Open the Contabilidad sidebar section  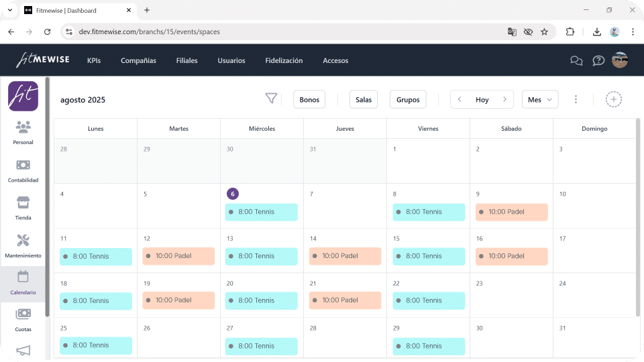click(23, 171)
